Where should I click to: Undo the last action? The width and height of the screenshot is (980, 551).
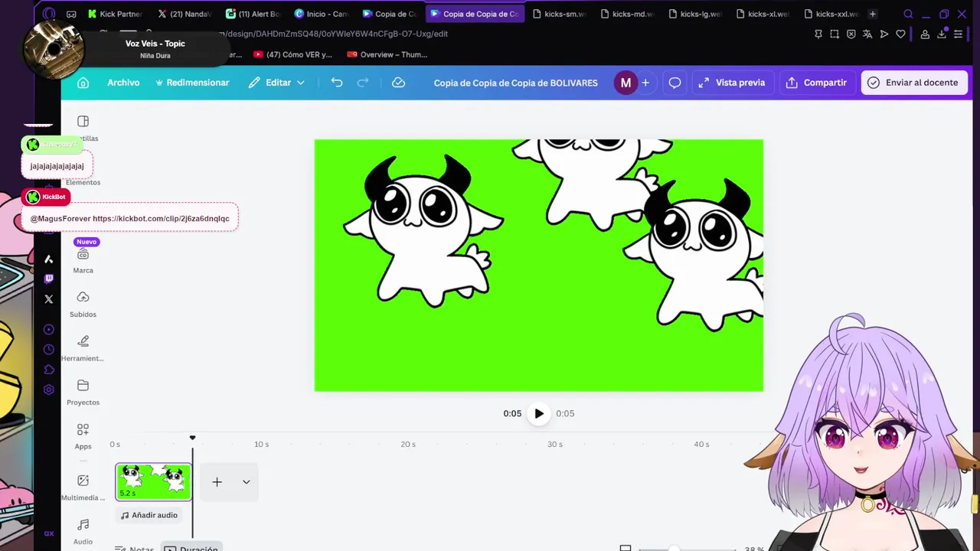(337, 83)
